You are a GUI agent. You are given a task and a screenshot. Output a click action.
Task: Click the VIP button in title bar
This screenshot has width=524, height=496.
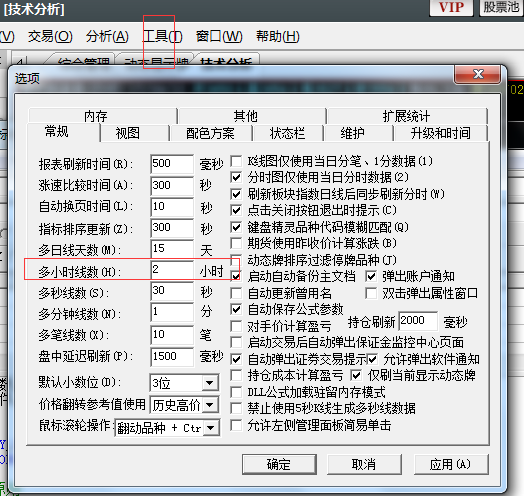[451, 7]
